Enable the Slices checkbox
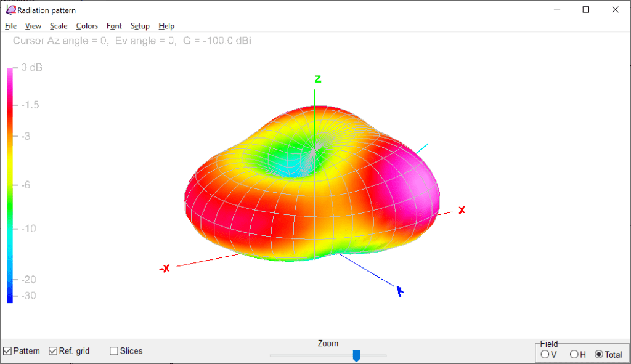Screen dimensions: 631x364 click(x=114, y=351)
